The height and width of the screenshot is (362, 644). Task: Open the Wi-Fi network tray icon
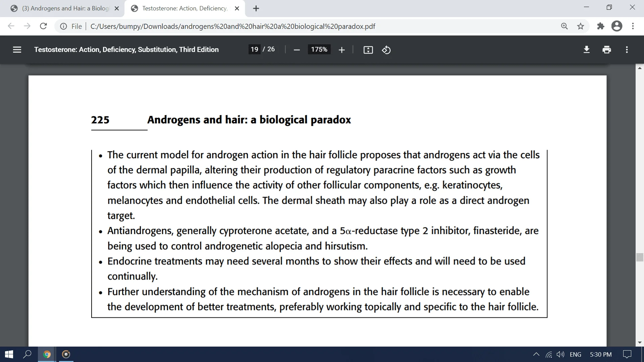coord(549,354)
